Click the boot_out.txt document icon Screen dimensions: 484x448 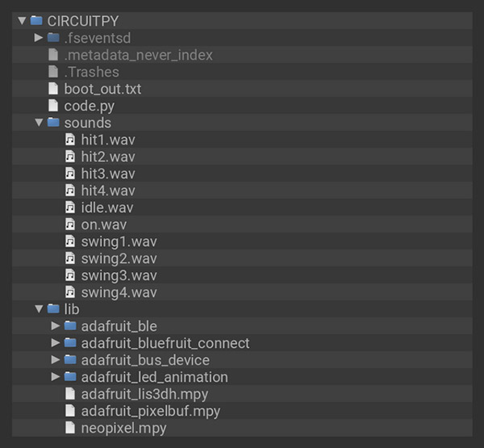click(x=53, y=89)
